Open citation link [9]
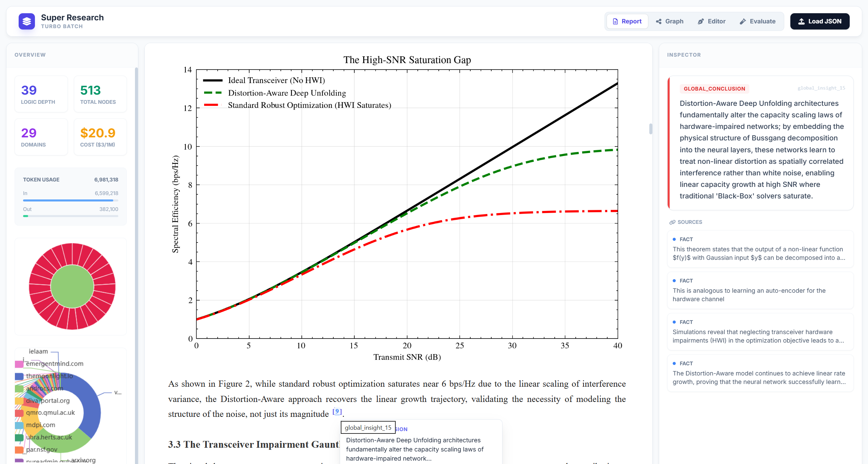Image resolution: width=868 pixels, height=464 pixels. pyautogui.click(x=337, y=411)
